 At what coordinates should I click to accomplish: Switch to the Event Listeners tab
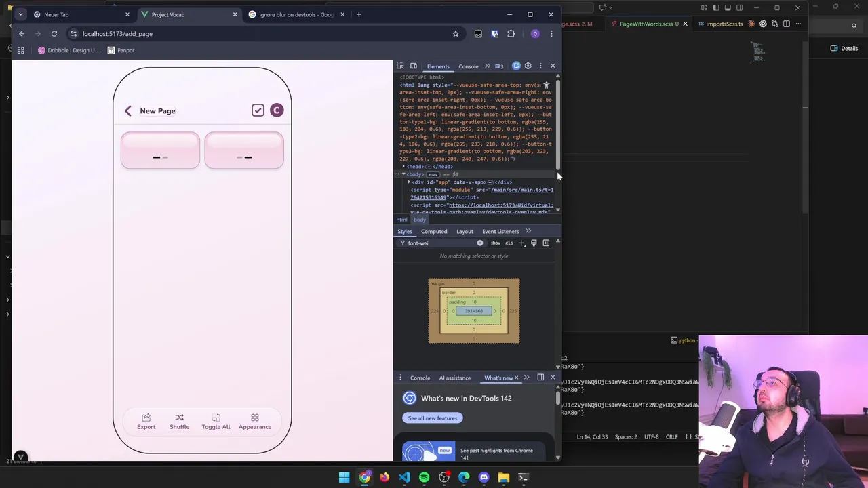[x=500, y=231]
